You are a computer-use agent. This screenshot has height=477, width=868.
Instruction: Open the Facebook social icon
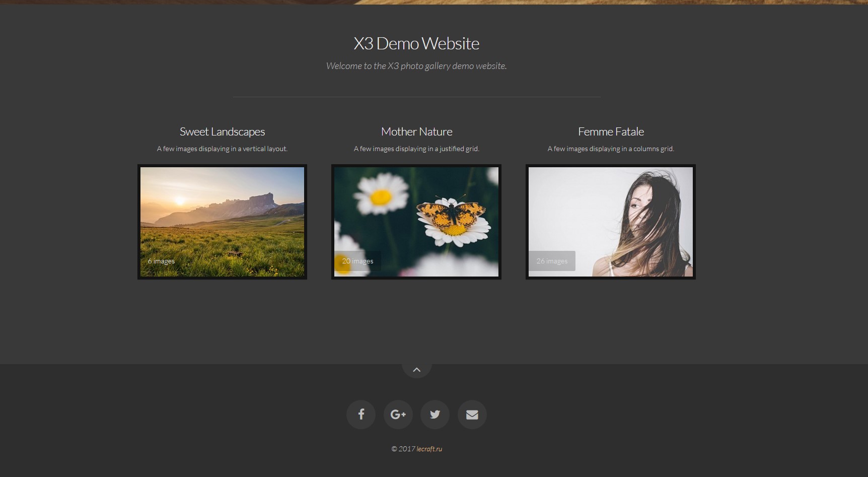(x=361, y=415)
